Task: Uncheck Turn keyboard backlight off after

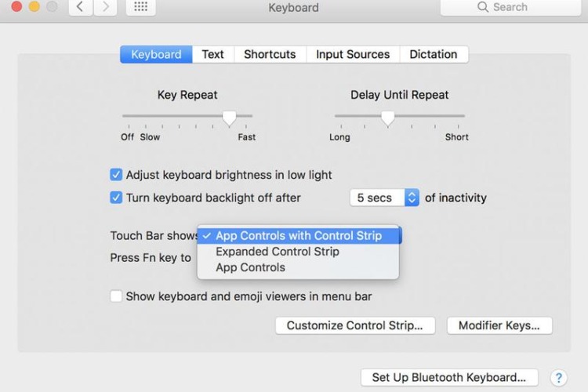Action: [117, 198]
